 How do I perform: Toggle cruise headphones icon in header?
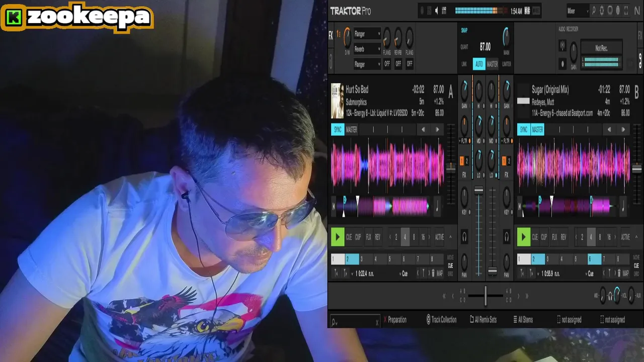pos(610,10)
